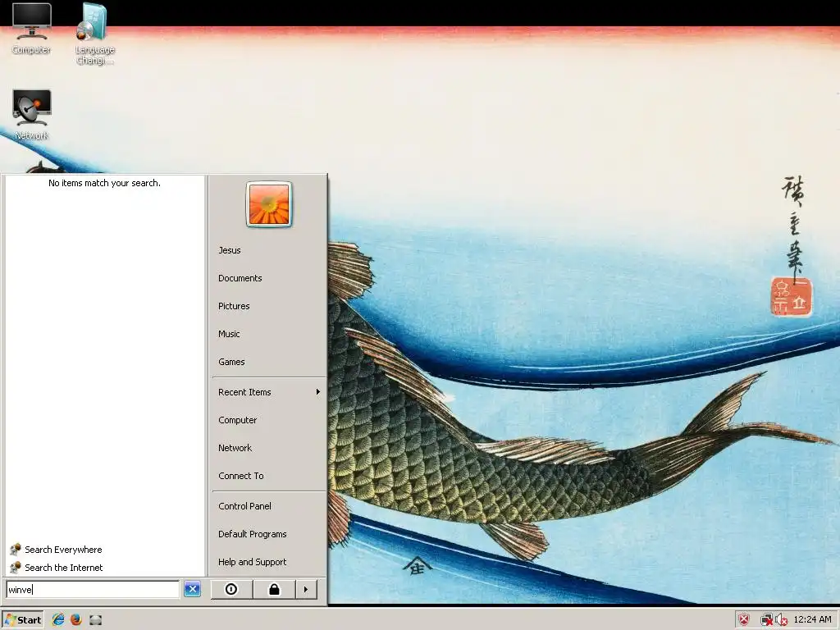The height and width of the screenshot is (630, 840).
Task: Click the user account picture
Action: tap(269, 204)
